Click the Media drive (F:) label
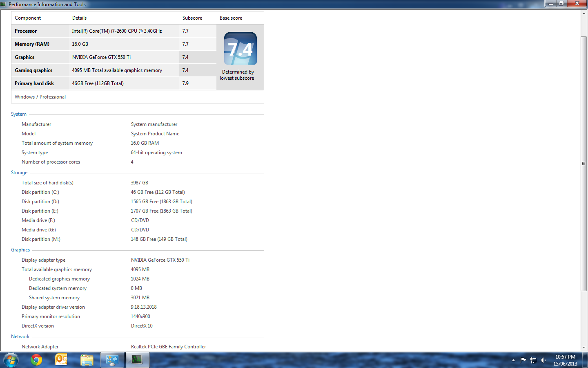Image resolution: width=588 pixels, height=368 pixels. click(x=38, y=220)
